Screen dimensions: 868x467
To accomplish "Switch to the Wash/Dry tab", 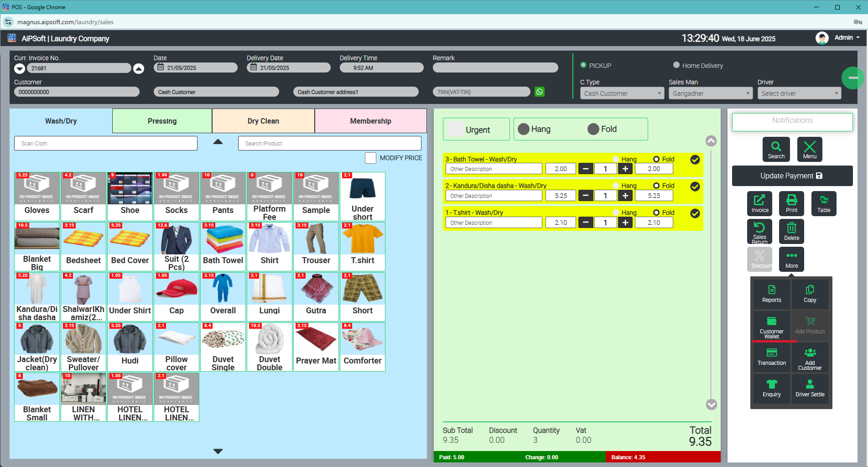I will click(x=61, y=121).
